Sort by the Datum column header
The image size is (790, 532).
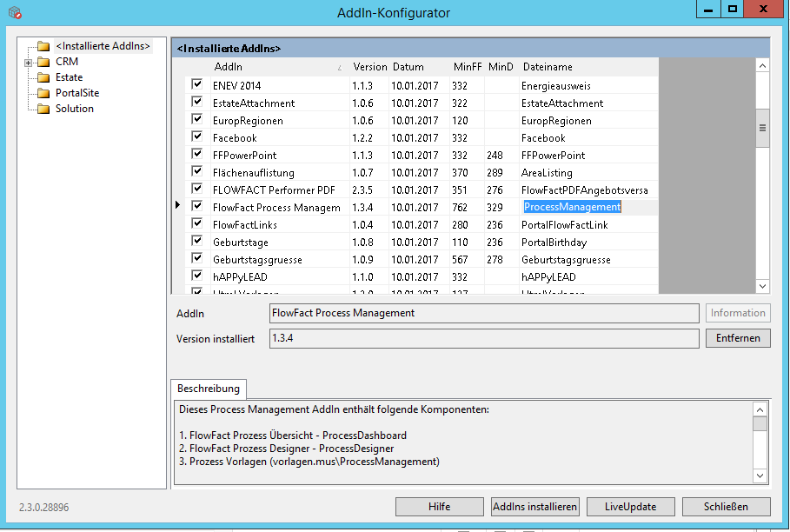coord(419,66)
